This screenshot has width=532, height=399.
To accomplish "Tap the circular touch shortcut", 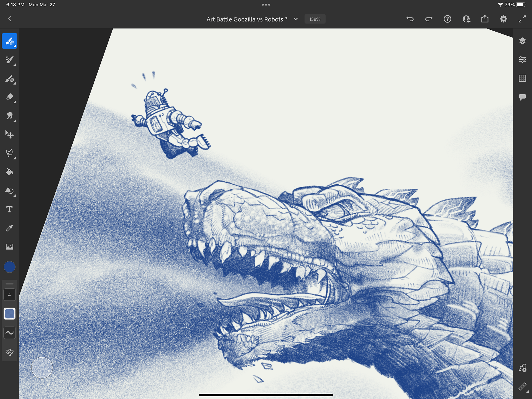I will (42, 368).
